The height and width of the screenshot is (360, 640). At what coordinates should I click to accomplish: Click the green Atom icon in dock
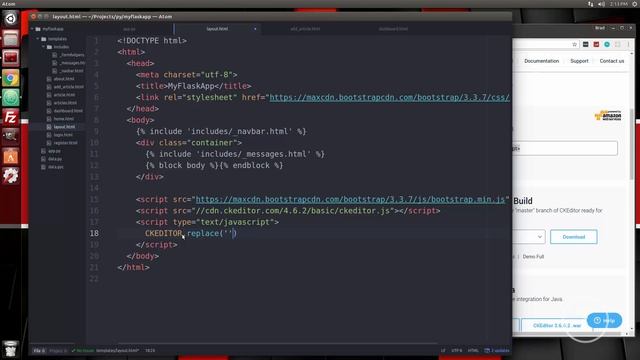click(x=11, y=98)
